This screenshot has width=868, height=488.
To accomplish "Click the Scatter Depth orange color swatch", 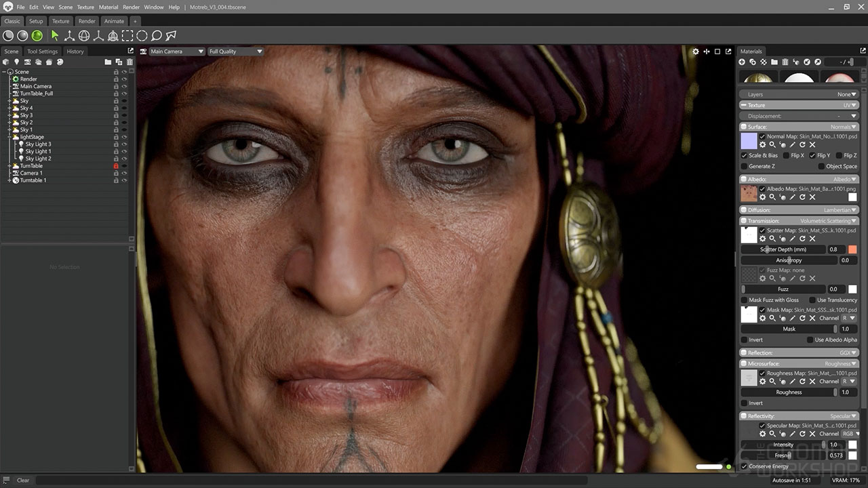I will pyautogui.click(x=852, y=249).
